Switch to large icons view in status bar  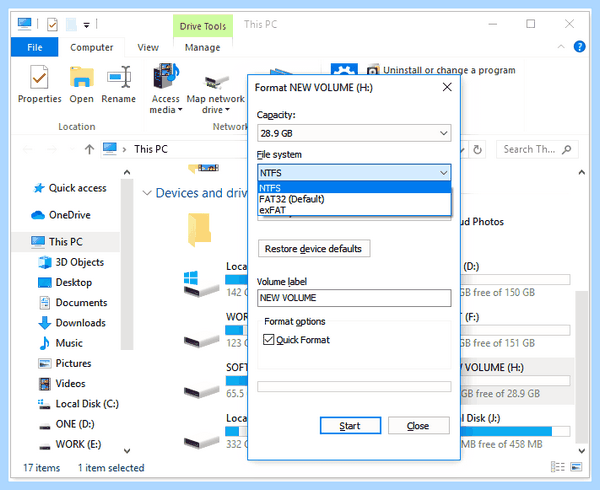pyautogui.click(x=576, y=467)
